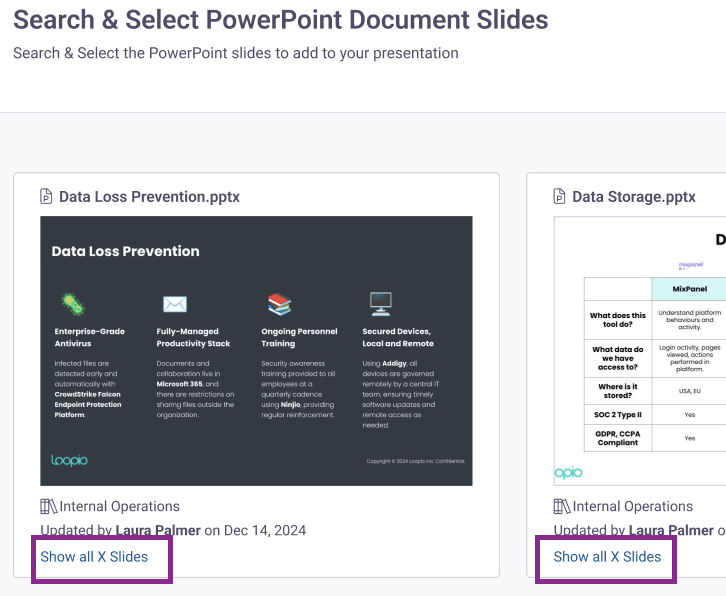Open the Data Storage.pptx title

pyautogui.click(x=634, y=197)
